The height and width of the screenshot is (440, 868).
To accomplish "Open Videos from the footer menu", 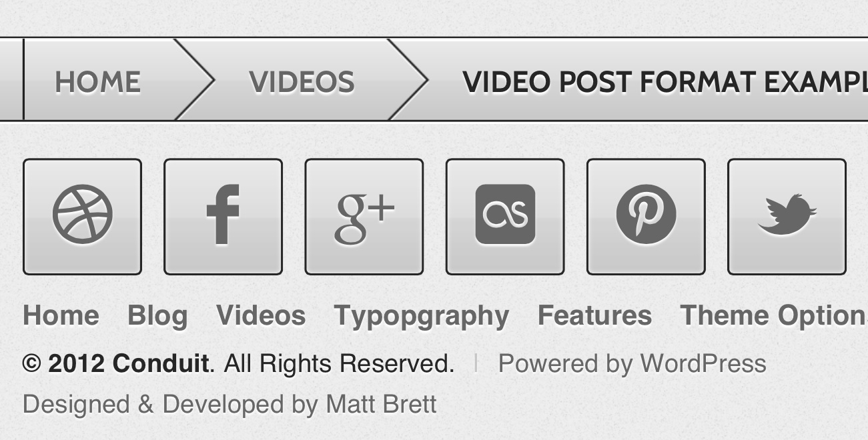I will (x=261, y=315).
